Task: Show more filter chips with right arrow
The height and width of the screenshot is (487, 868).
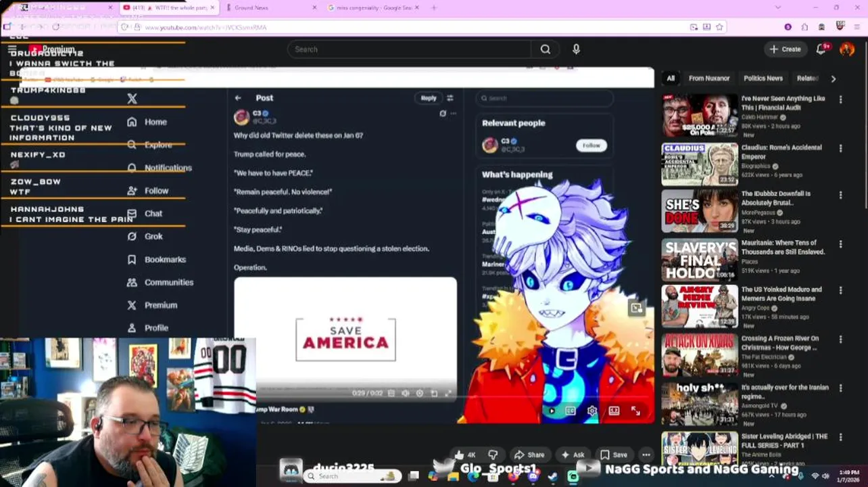Action: pos(833,78)
